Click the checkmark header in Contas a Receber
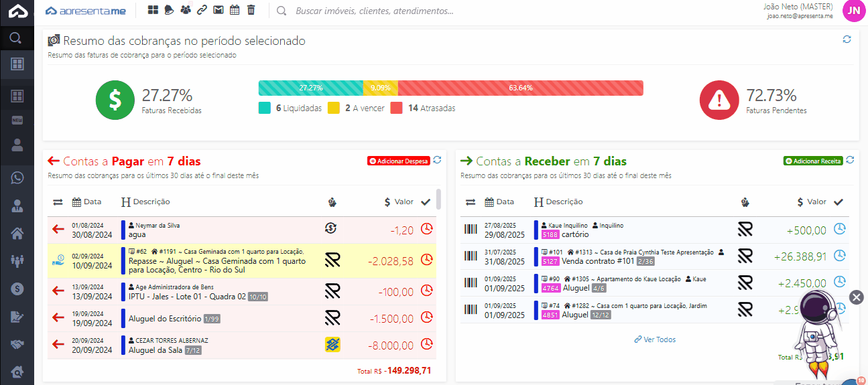Image resolution: width=868 pixels, height=385 pixels. [838, 202]
